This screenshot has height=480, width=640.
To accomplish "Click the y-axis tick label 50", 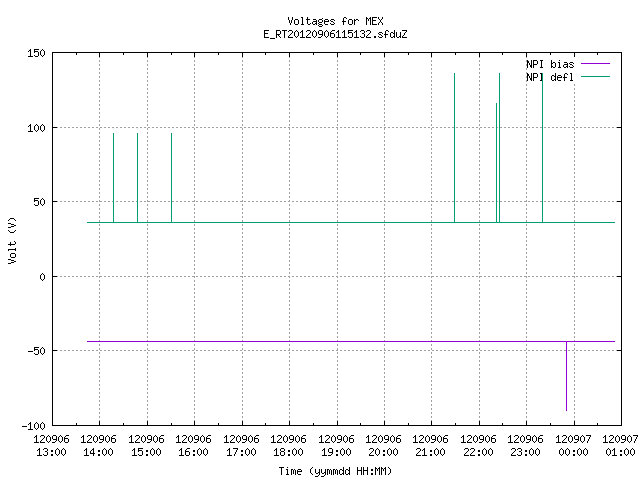I will click(39, 202).
